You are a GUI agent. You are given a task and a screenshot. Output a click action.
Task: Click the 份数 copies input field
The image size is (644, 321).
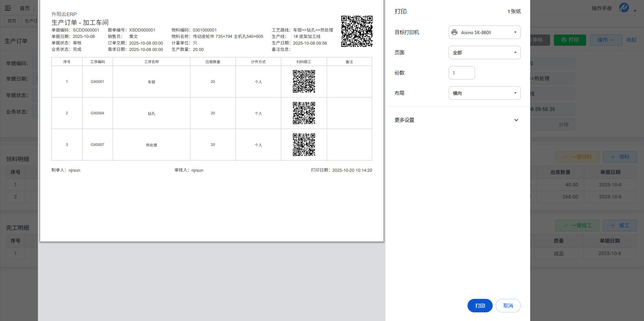coord(462,73)
